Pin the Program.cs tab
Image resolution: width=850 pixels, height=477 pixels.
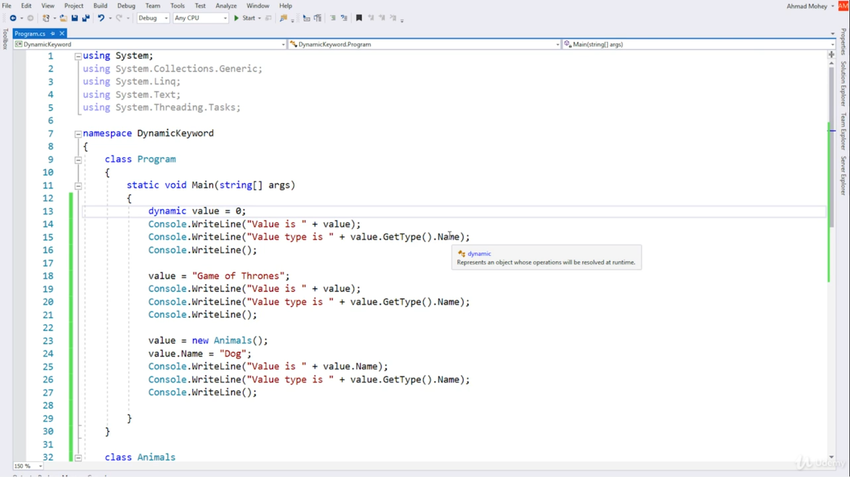pos(53,34)
